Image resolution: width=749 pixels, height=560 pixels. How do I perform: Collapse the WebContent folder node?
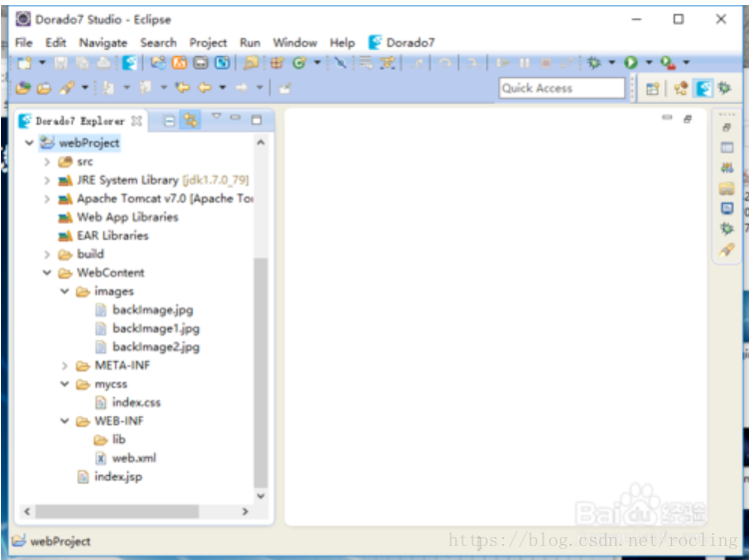47,273
